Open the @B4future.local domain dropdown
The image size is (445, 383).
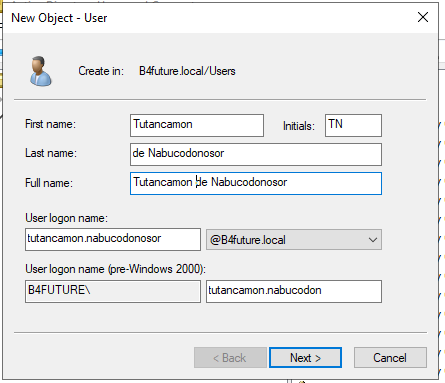coord(294,239)
